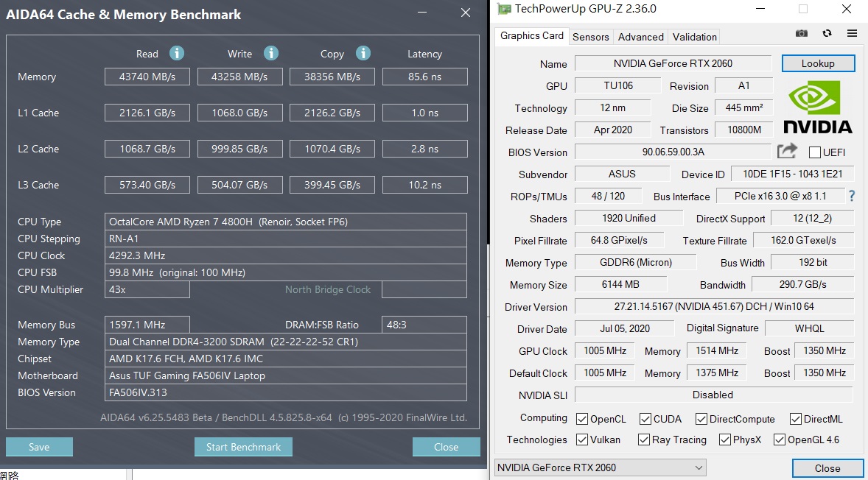Click Memory Read value 43740 MB/s
This screenshot has width=868, height=480.
pos(147,77)
